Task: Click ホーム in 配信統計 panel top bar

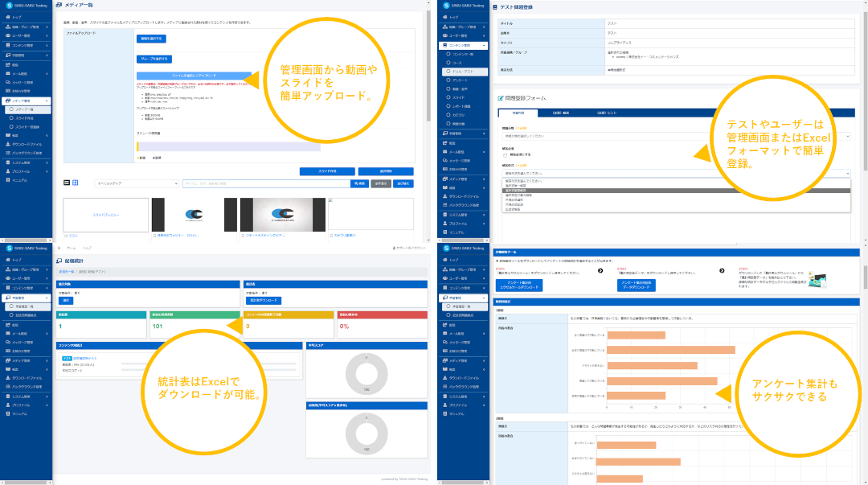Action: 72,248
